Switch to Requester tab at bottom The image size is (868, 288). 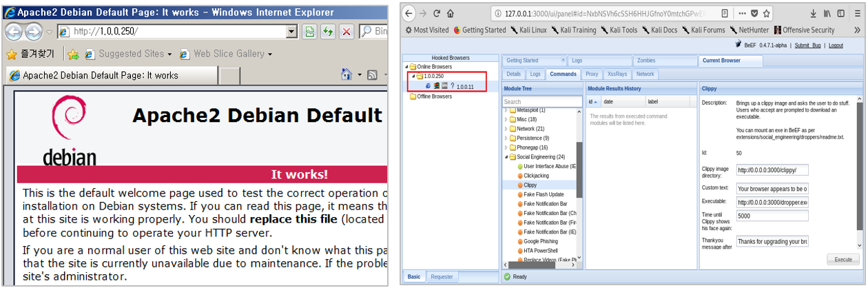(x=442, y=276)
